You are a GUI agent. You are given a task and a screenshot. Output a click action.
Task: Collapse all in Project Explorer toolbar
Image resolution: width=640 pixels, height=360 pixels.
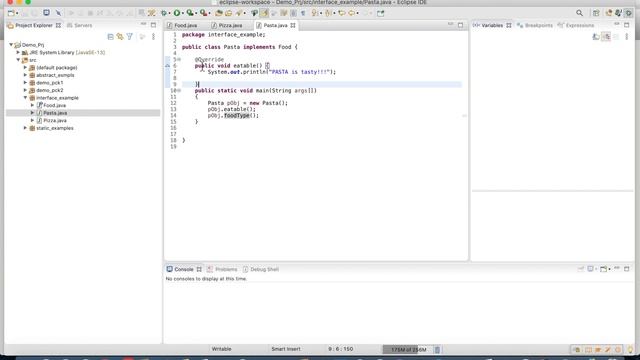point(110,37)
